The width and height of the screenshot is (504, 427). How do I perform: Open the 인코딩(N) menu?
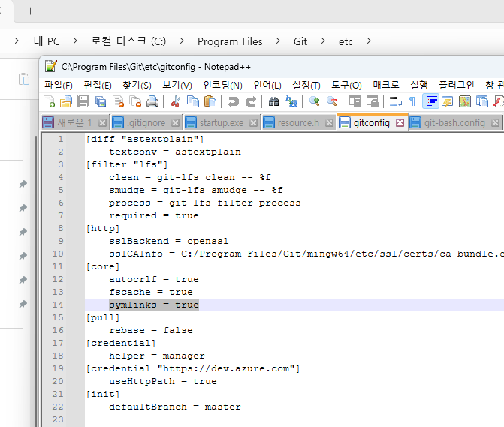pyautogui.click(x=223, y=85)
